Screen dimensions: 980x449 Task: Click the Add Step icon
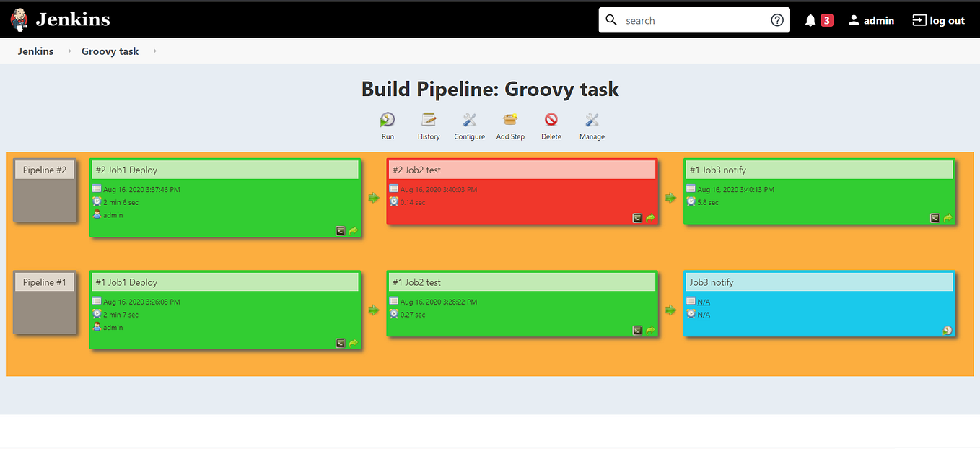click(x=510, y=121)
